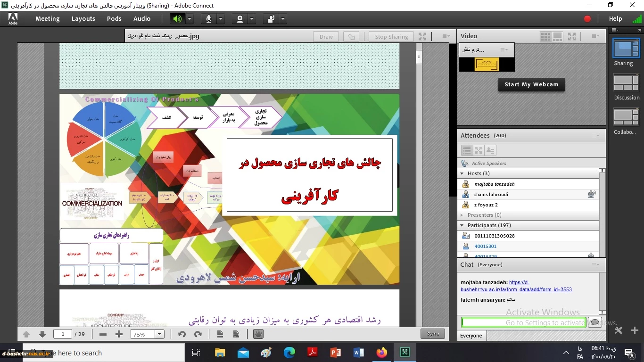Open the 75% zoom level dropdown
Screen dimensions: 644x362
pyautogui.click(x=159, y=334)
